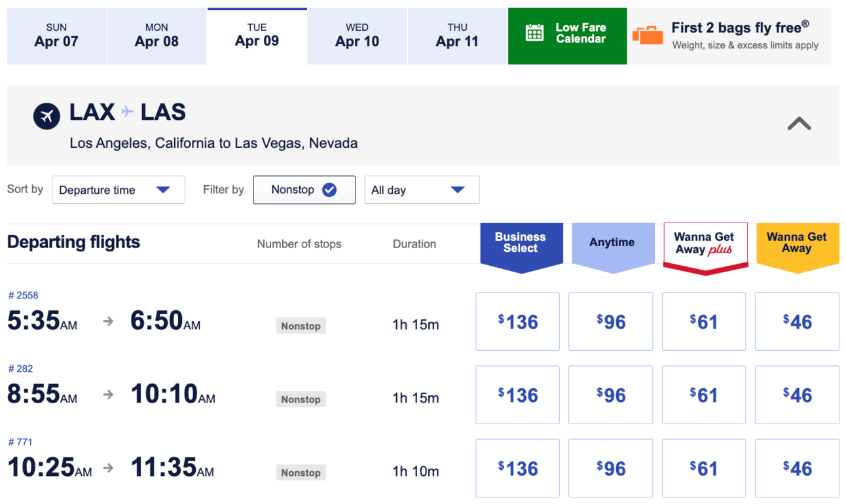
Task: Click Nonstop badge on the 5:35 AM flight
Action: pos(301,326)
